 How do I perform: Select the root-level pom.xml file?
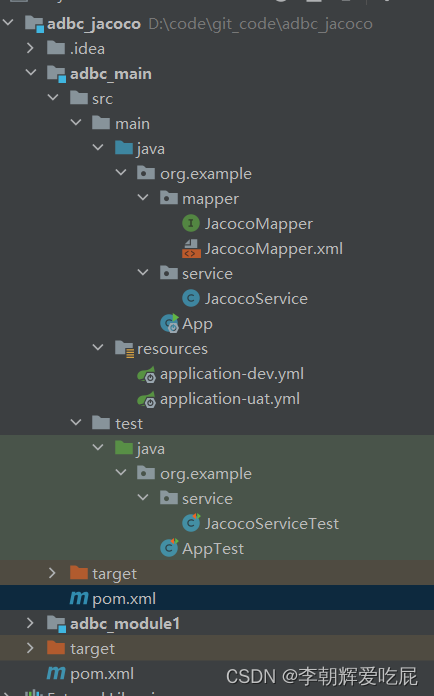coord(102,674)
